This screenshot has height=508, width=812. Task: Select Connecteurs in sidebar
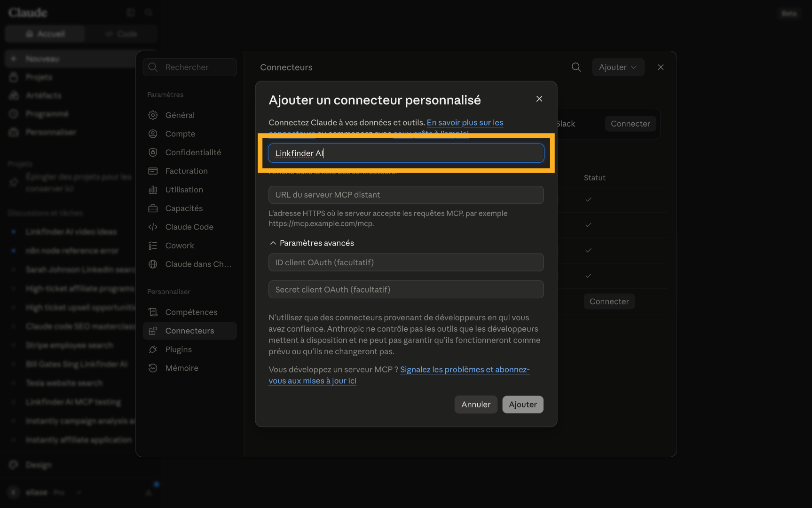[189, 331]
